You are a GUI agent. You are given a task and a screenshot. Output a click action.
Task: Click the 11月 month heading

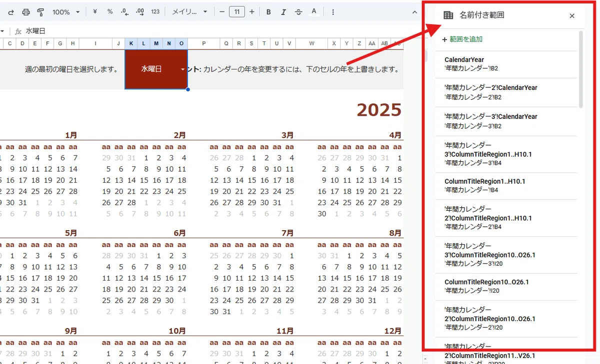(x=285, y=331)
